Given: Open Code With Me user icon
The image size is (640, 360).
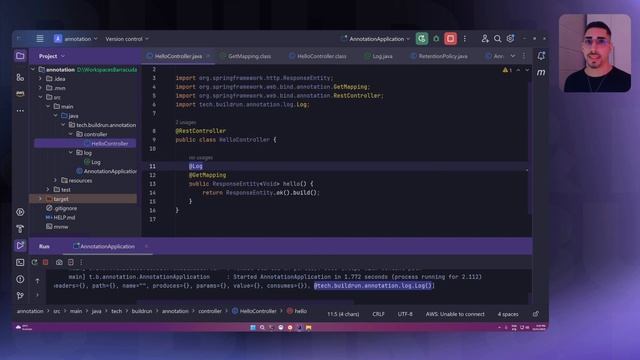Looking at the screenshot, I should tap(484, 39).
